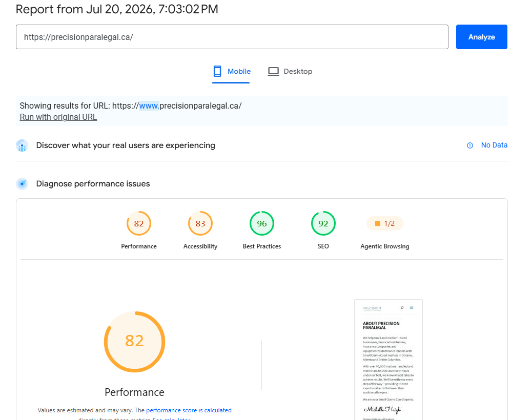Click the large 82 performance gauge
Viewport: 511px width, 420px height.
click(x=135, y=342)
